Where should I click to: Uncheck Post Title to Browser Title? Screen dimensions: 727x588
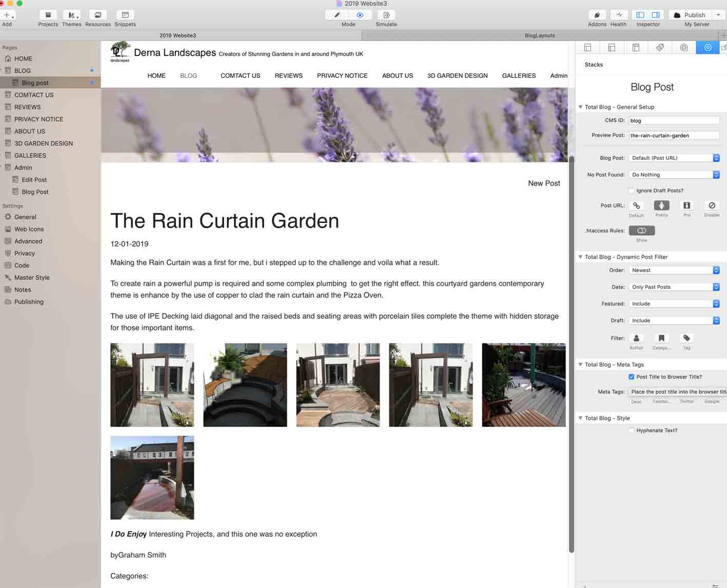632,377
